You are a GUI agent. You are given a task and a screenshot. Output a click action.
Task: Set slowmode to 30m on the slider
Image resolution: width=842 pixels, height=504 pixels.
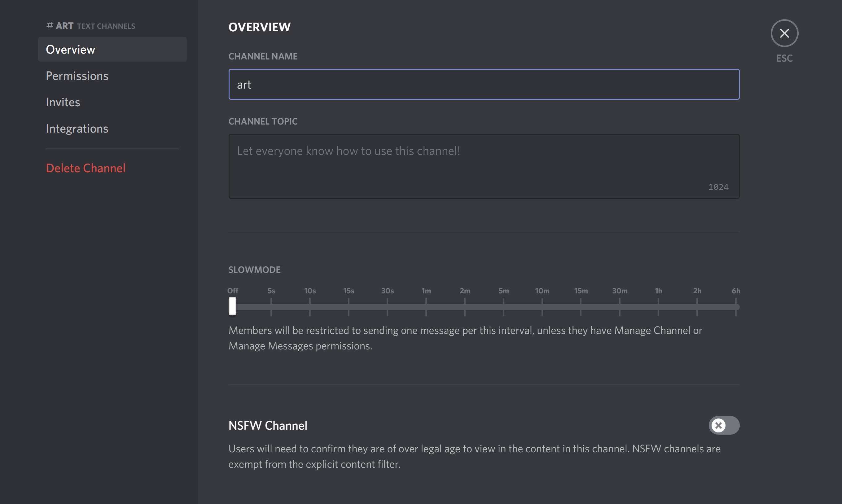click(x=620, y=307)
